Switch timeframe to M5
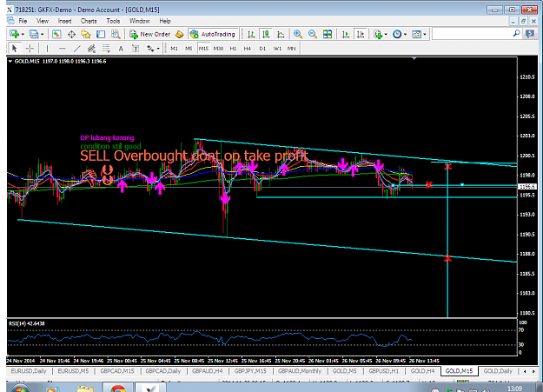Screen dimensions: 543x392 189,49
